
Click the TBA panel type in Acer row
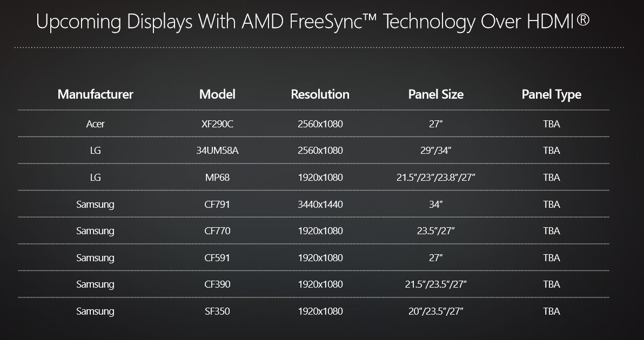tap(551, 124)
